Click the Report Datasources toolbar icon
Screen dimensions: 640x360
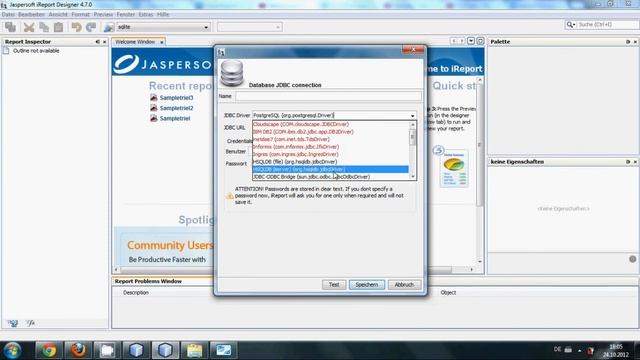[x=109, y=27]
